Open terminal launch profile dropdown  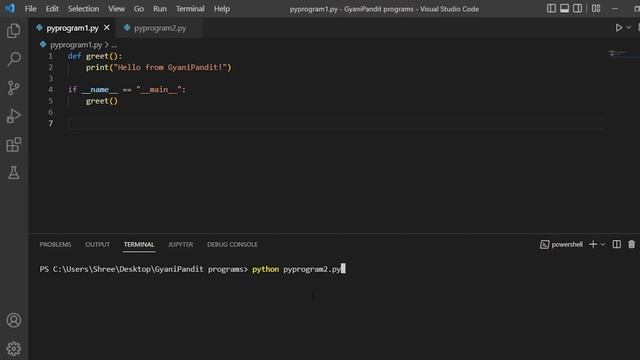(x=603, y=244)
